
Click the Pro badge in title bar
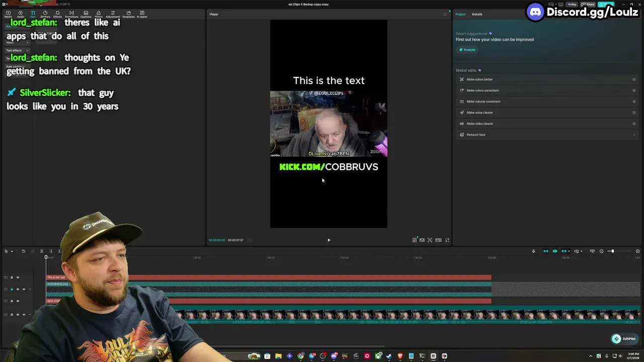(x=572, y=4)
